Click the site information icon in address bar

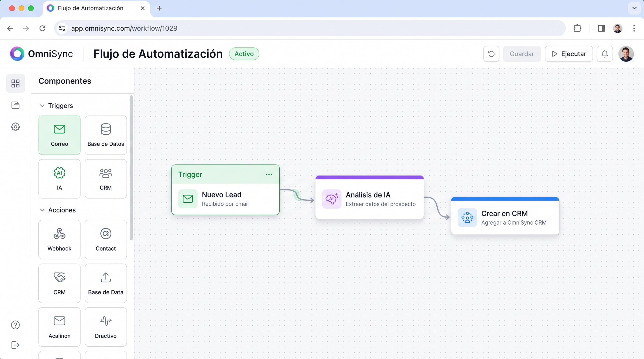click(x=62, y=28)
